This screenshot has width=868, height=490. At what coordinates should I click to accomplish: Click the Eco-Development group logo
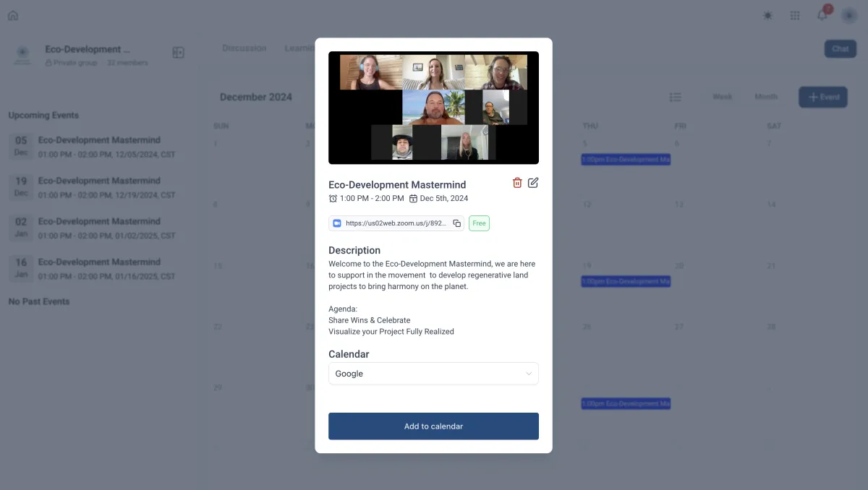pos(22,55)
